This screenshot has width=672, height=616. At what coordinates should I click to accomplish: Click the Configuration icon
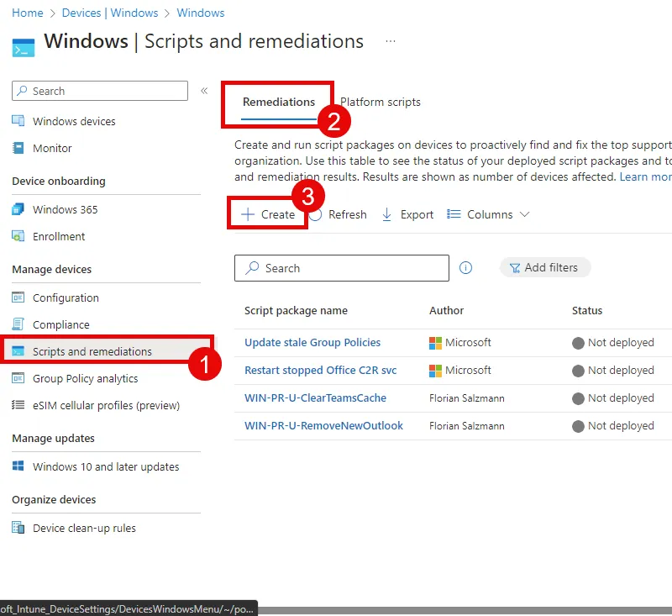pyautogui.click(x=18, y=297)
